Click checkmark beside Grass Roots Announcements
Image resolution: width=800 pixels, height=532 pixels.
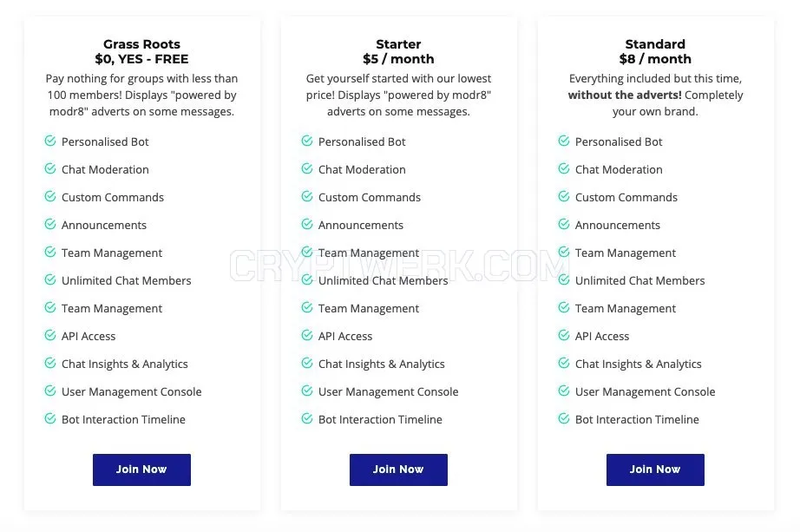click(50, 224)
